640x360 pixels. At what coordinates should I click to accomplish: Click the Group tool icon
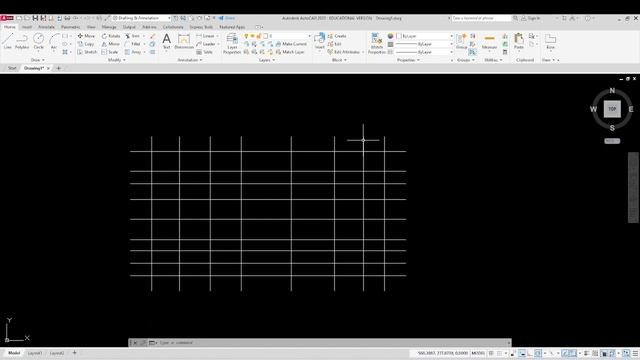(x=462, y=41)
